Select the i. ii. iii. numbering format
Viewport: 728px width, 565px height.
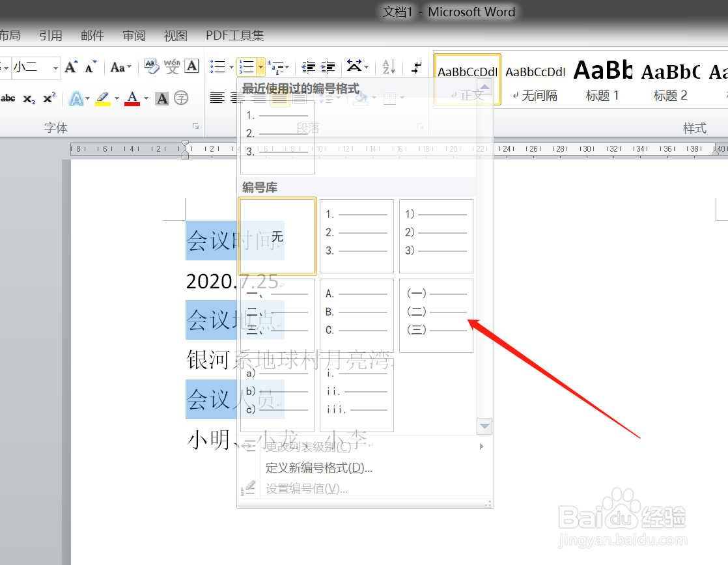357,395
